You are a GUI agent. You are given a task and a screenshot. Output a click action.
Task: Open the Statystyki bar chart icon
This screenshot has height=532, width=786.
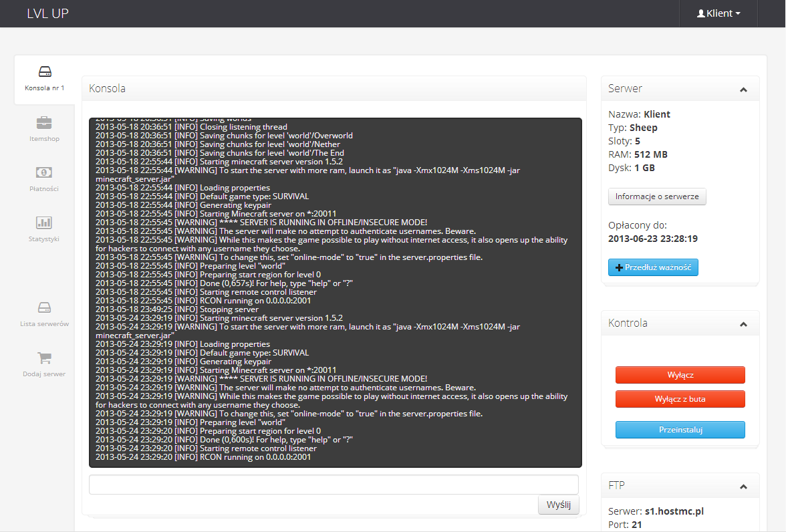[44, 223]
